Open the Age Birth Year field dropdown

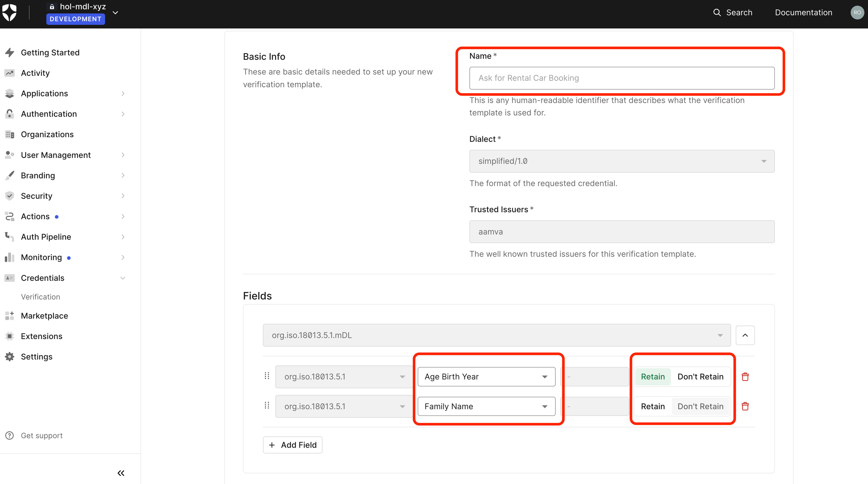(x=486, y=377)
